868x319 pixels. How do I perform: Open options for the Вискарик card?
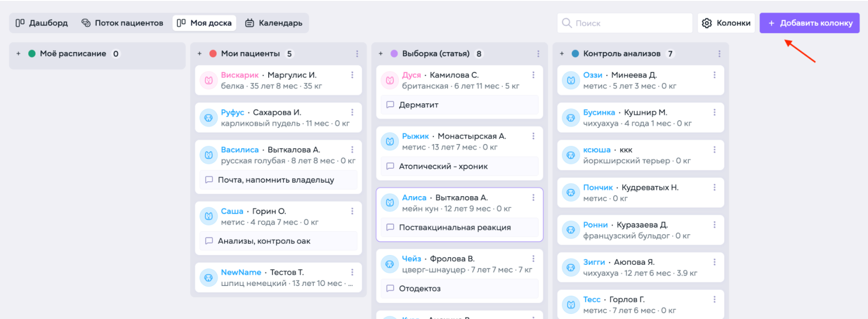point(352,75)
